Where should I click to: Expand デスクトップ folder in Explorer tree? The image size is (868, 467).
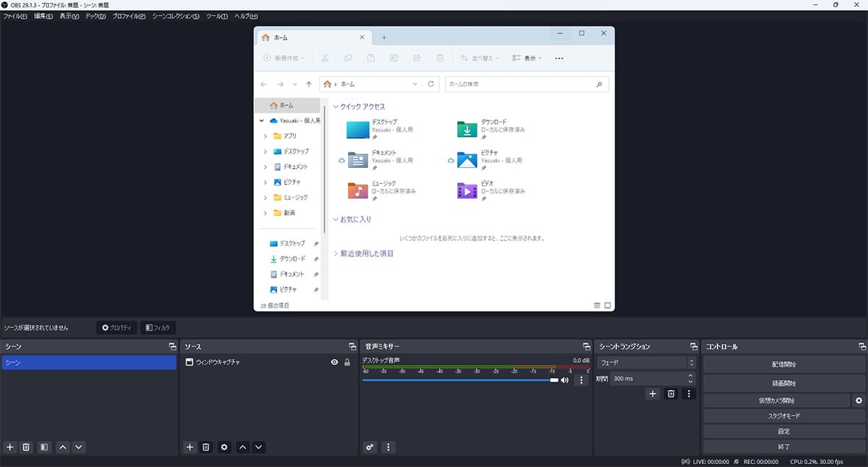coord(265,151)
